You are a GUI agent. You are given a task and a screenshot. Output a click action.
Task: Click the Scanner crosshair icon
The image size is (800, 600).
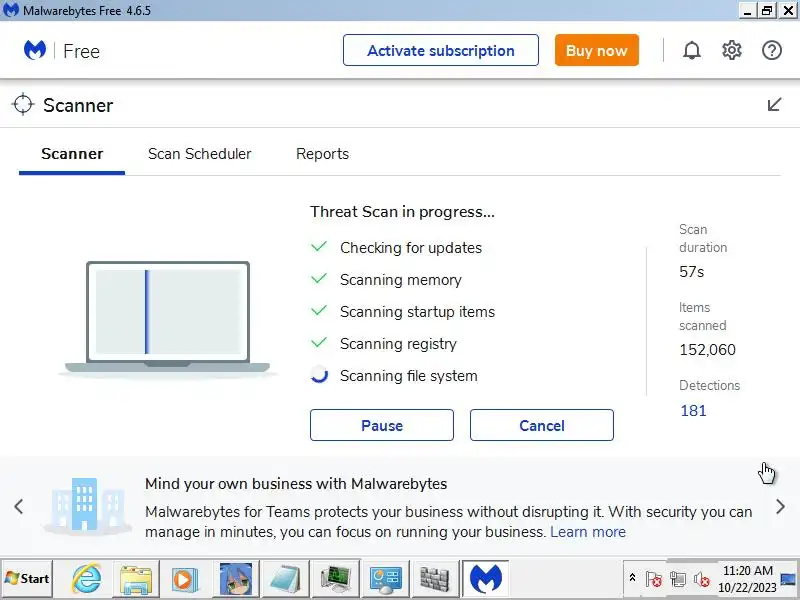point(23,105)
